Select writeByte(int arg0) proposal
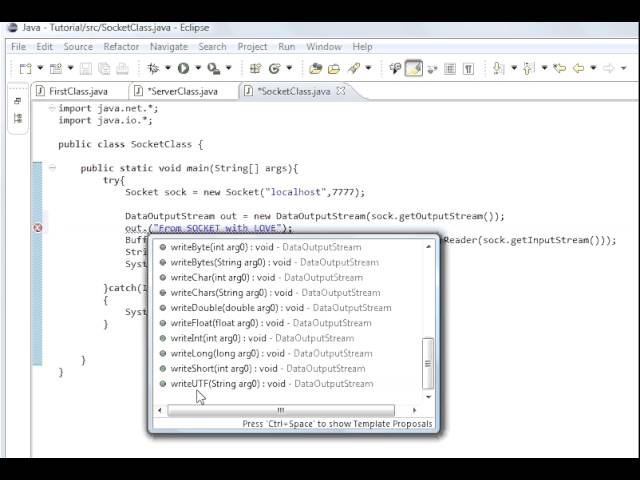This screenshot has height=480, width=640. (x=288, y=247)
